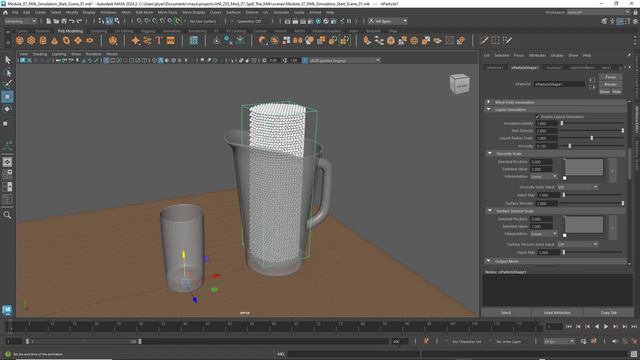Click the Focus button in Attribute Editor

point(611,77)
